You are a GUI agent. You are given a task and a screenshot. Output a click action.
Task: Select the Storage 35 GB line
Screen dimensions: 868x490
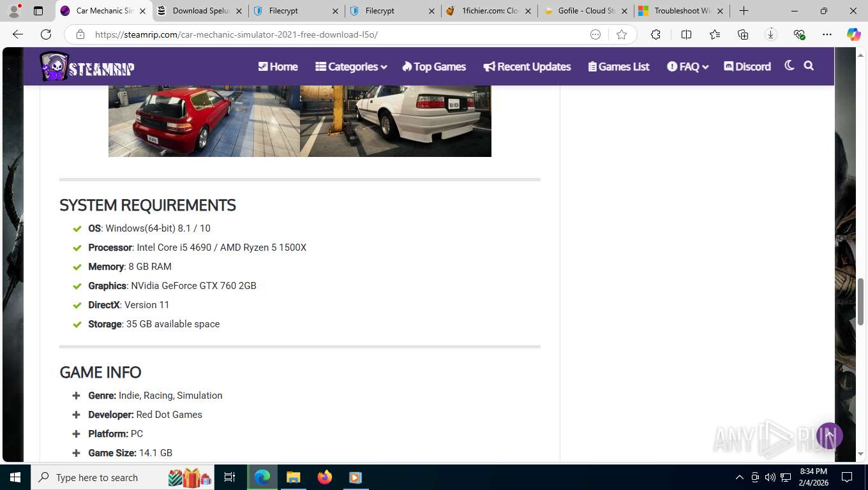[x=154, y=324]
